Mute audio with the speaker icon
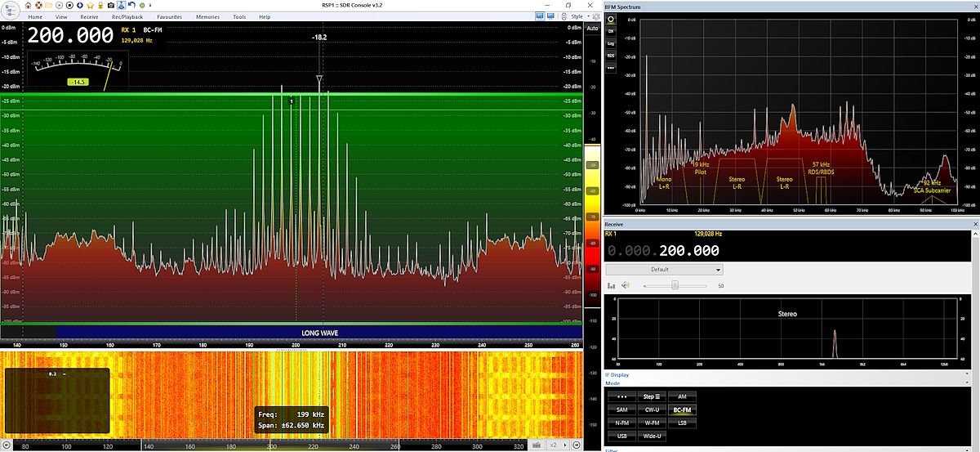This screenshot has height=452, width=980. pos(626,285)
